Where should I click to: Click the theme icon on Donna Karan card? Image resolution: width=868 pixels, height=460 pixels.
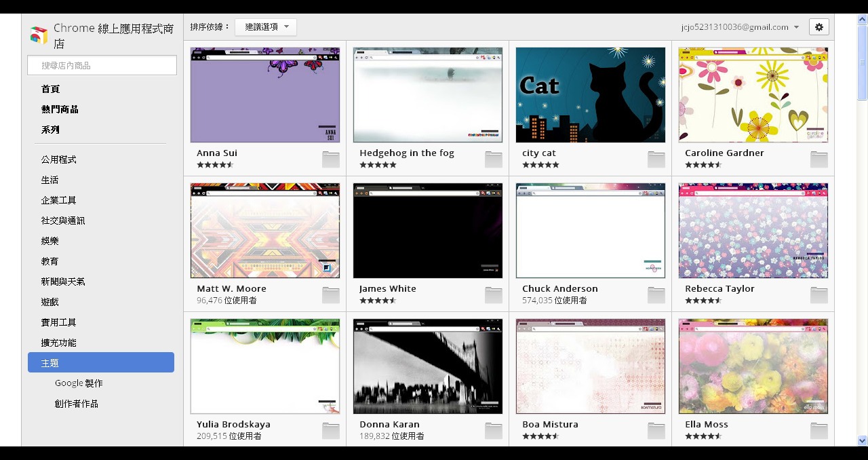click(x=494, y=431)
